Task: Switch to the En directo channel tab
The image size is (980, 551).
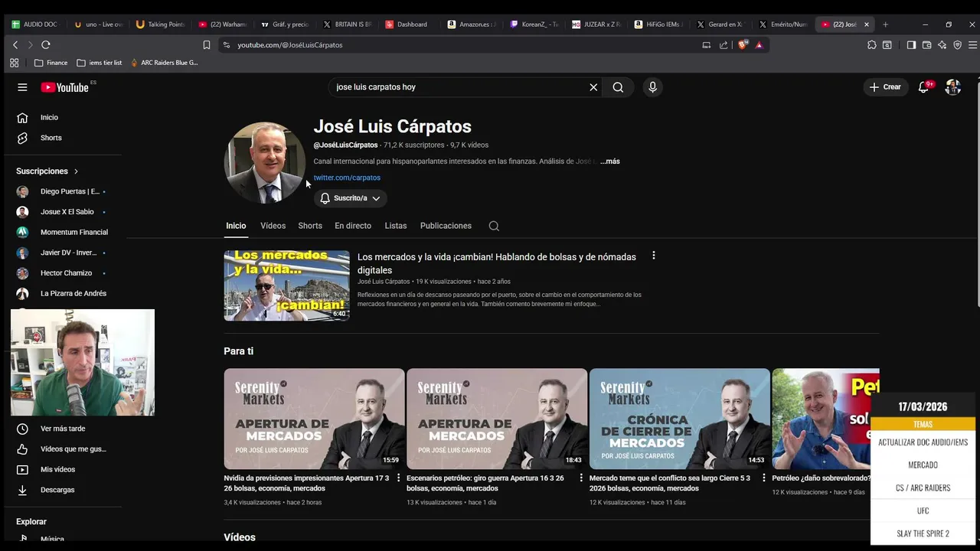Action: [353, 226]
